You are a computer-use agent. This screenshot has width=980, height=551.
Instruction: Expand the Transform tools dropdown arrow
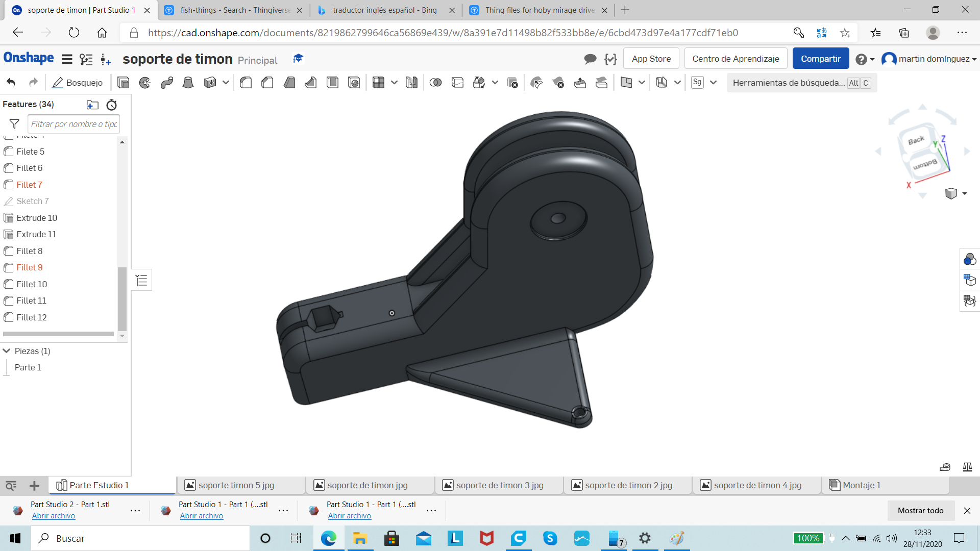pos(495,82)
